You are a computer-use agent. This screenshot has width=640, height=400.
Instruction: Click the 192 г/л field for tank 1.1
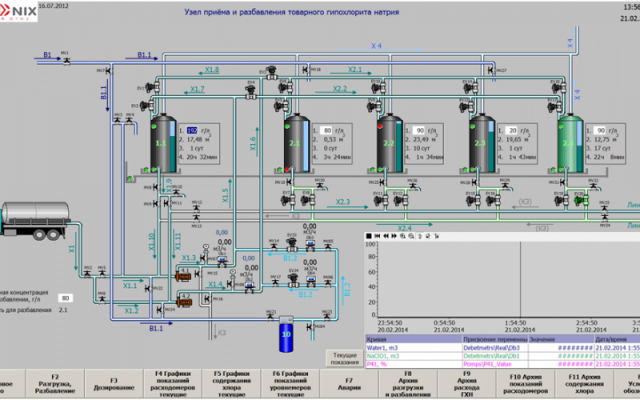tap(193, 129)
